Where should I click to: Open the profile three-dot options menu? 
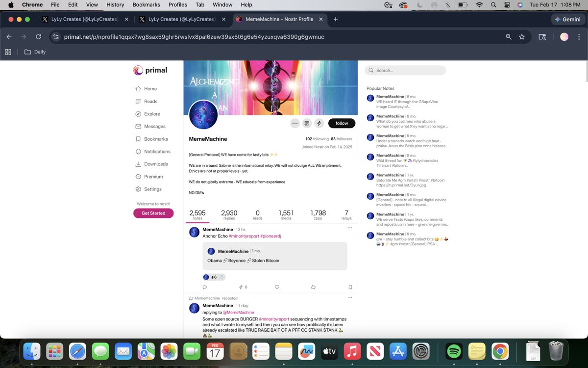click(294, 123)
